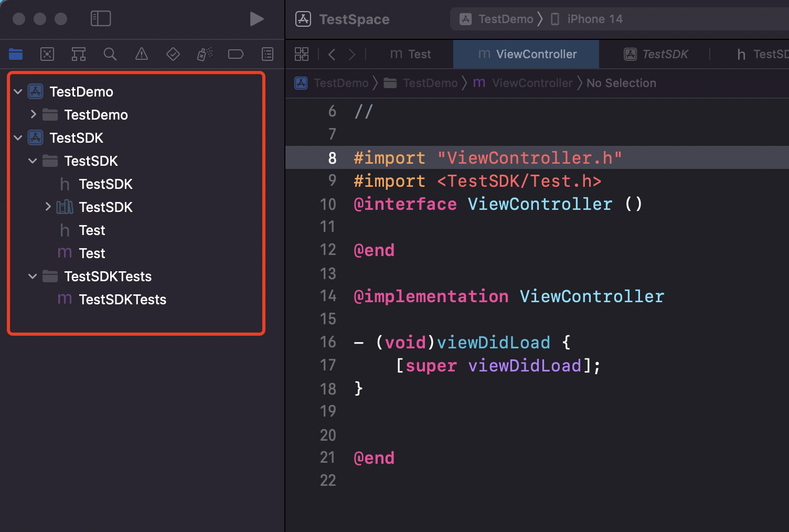The width and height of the screenshot is (789, 532).
Task: Select TestDemo project in navigator
Action: coord(81,92)
